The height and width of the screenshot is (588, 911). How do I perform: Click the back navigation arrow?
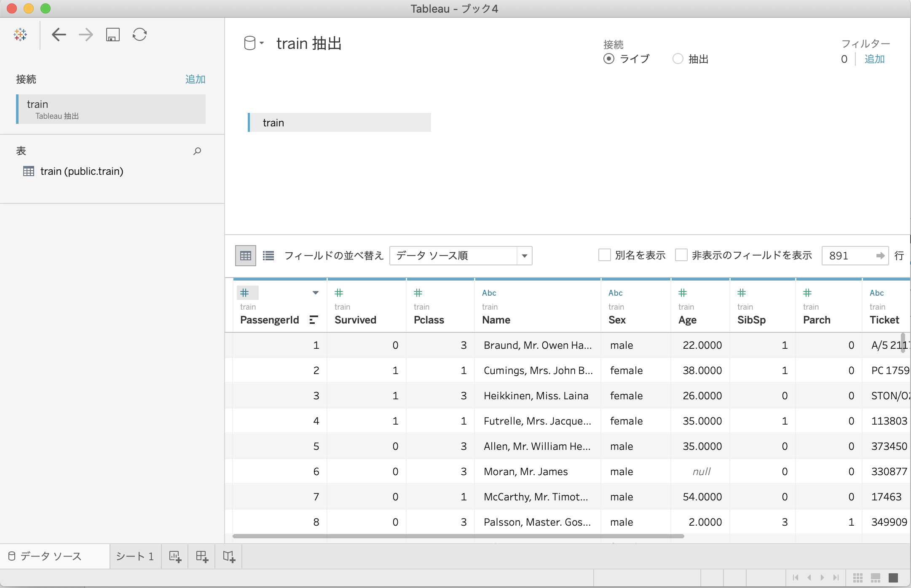(x=59, y=35)
